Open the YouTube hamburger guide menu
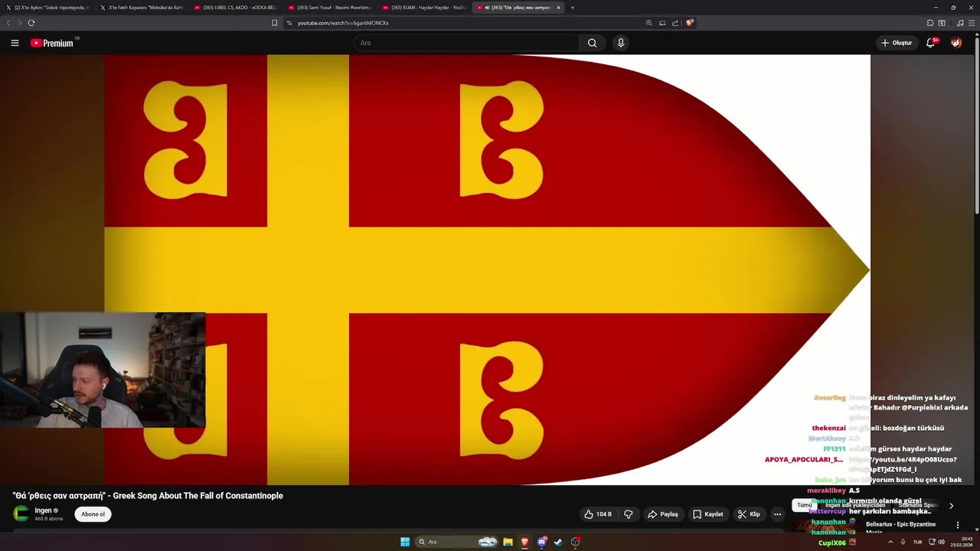Viewport: 980px width, 551px height. click(x=15, y=43)
